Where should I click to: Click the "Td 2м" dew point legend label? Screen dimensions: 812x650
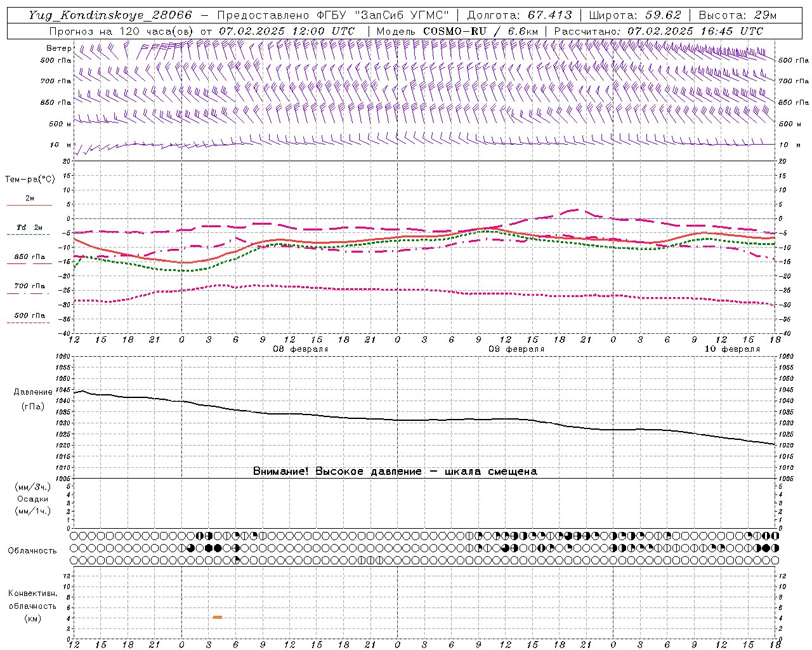click(30, 227)
